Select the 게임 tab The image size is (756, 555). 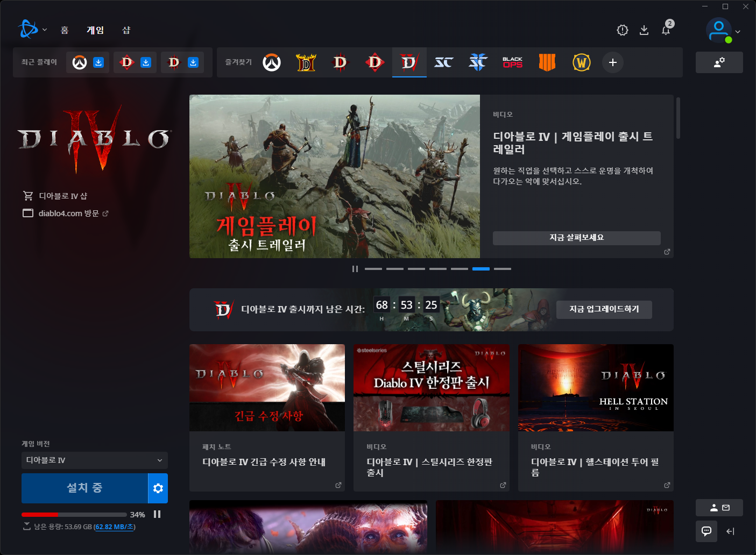point(95,30)
